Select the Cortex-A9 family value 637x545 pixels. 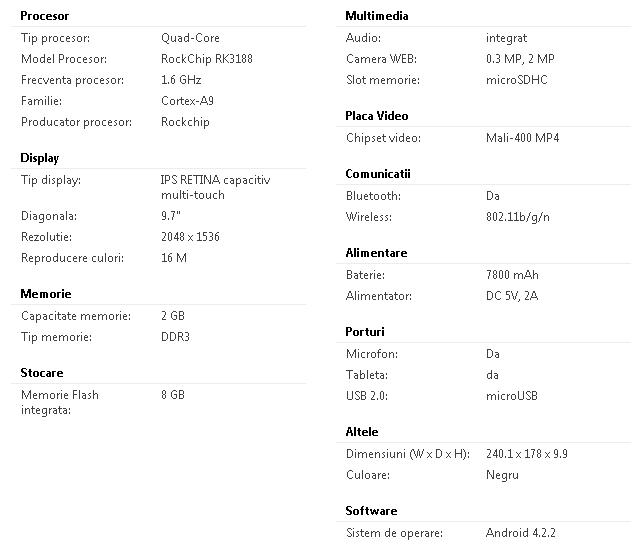coord(185,101)
